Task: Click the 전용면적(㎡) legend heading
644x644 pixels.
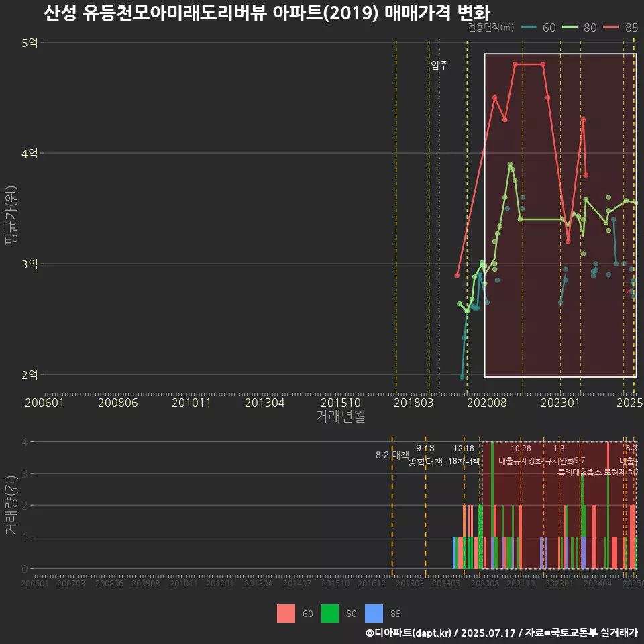Action: (491, 28)
